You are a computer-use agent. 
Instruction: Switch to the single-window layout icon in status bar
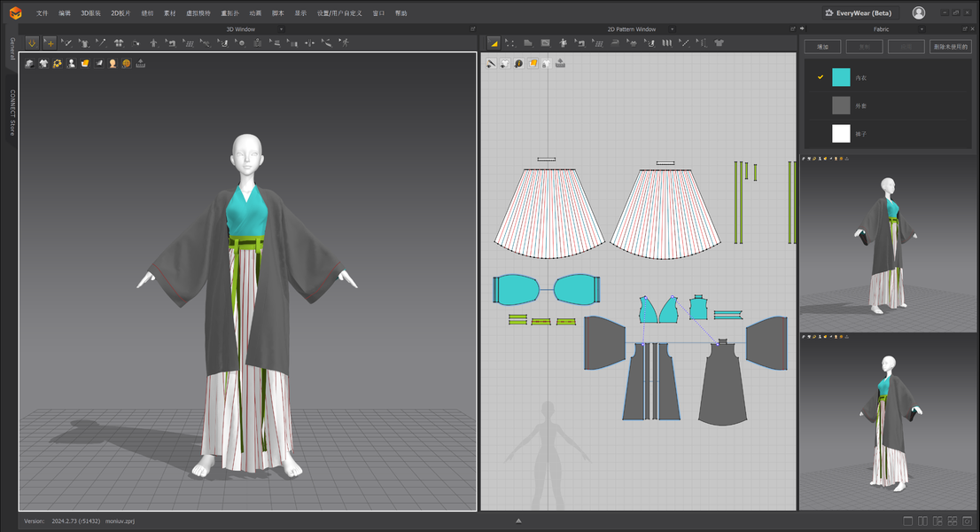(x=908, y=521)
